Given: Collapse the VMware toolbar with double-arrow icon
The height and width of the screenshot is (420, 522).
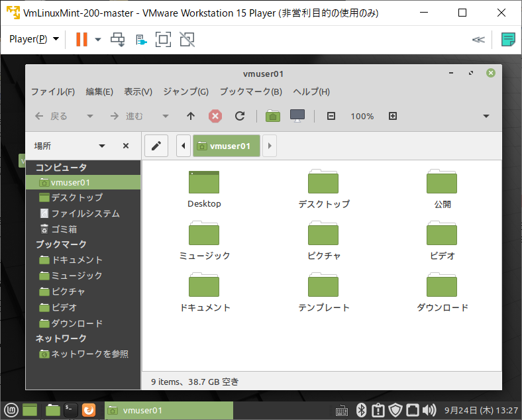Looking at the screenshot, I should 478,40.
